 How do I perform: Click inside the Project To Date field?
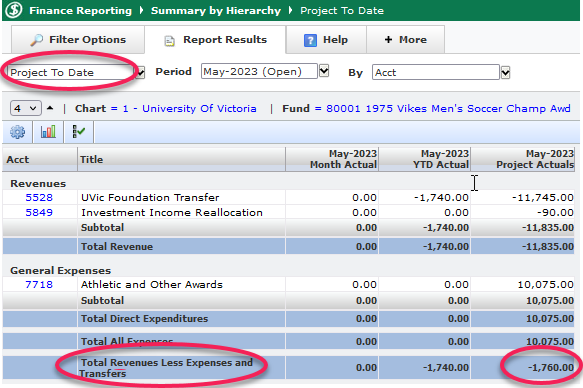click(71, 72)
